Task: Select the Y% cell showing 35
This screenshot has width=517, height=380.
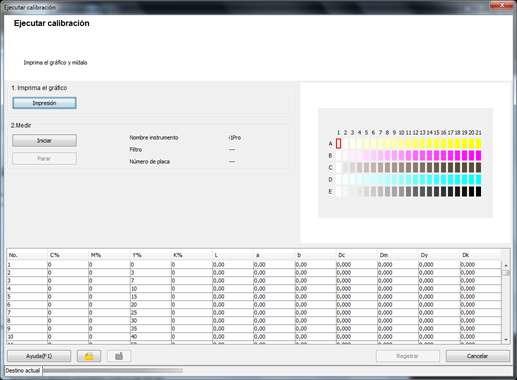Action: pos(150,329)
